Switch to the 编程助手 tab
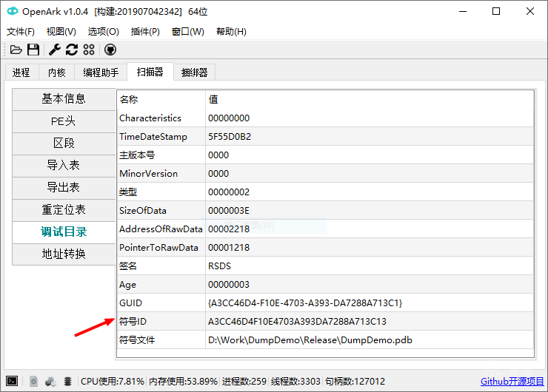This screenshot has width=548, height=392. click(x=101, y=72)
